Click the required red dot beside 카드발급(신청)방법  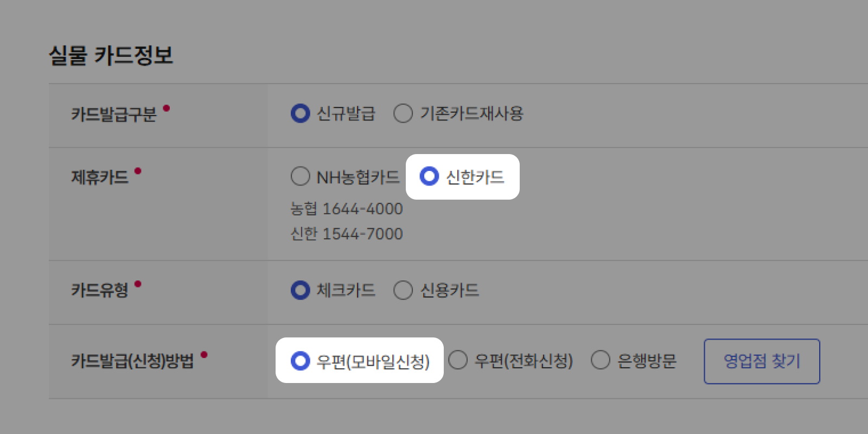pos(204,355)
